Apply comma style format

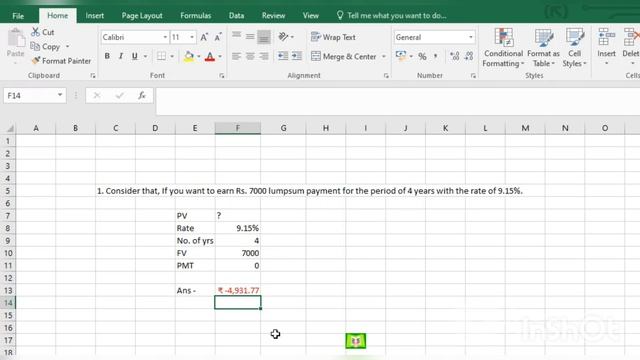pos(436,56)
